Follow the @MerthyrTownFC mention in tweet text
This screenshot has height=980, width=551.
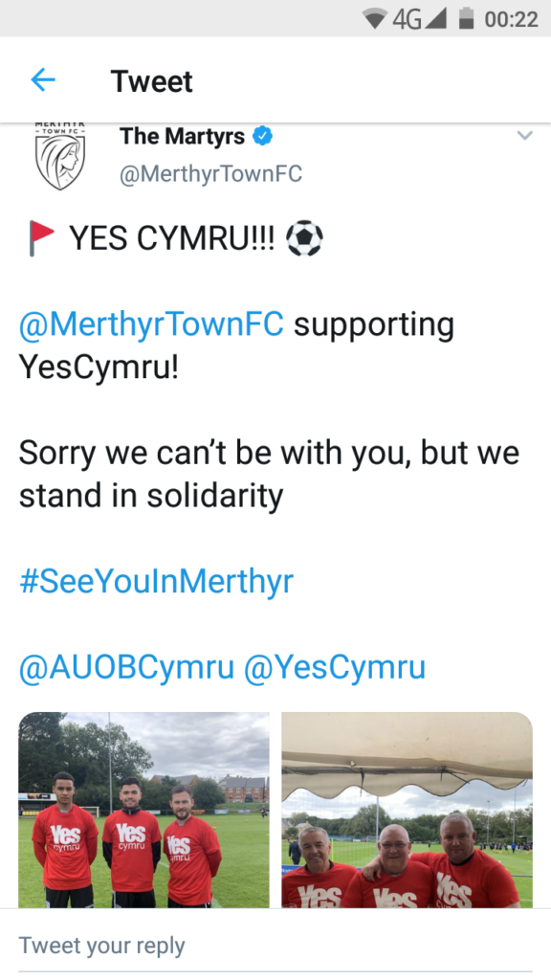[x=151, y=325]
